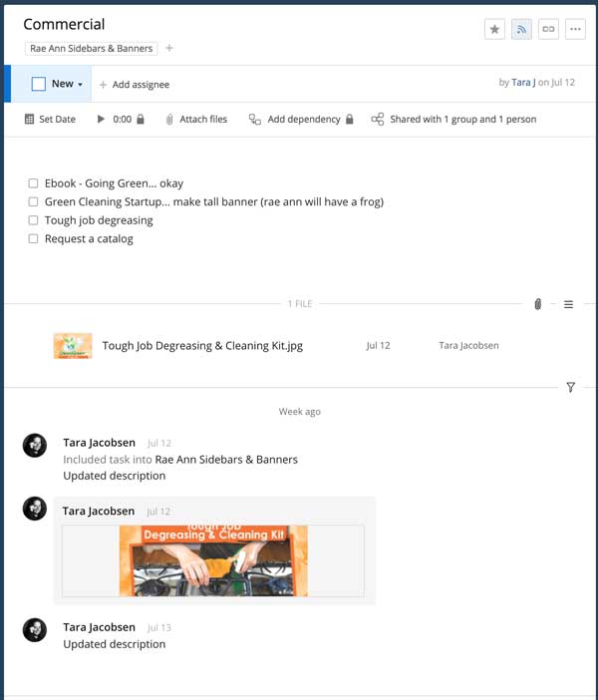598x700 pixels.
Task: Add another folder tag with plus icon
Action: [x=169, y=48]
